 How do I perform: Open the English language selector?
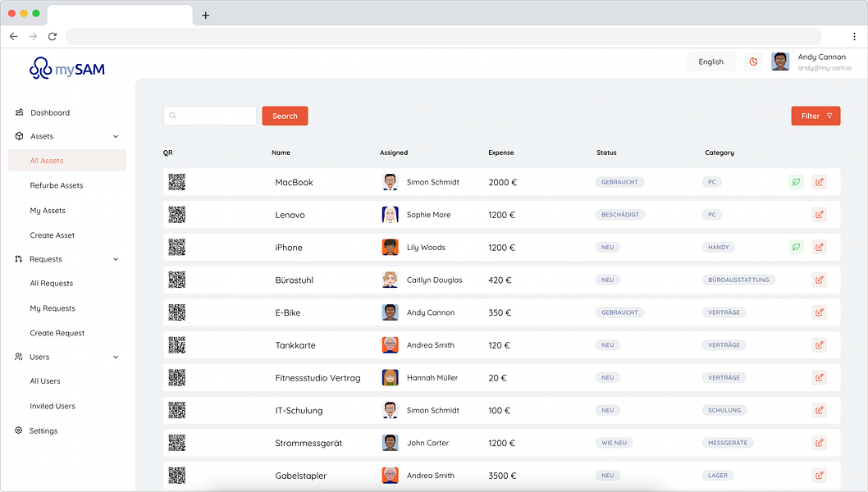(710, 61)
